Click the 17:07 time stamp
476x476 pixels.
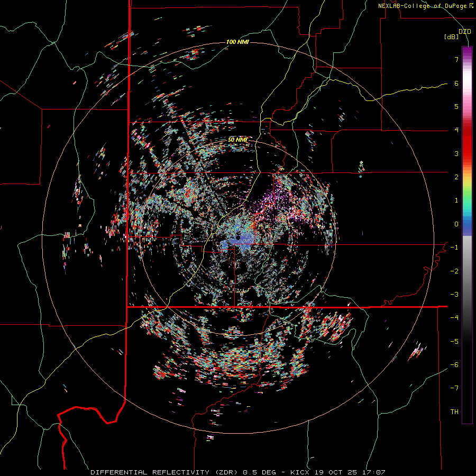coord(374,472)
